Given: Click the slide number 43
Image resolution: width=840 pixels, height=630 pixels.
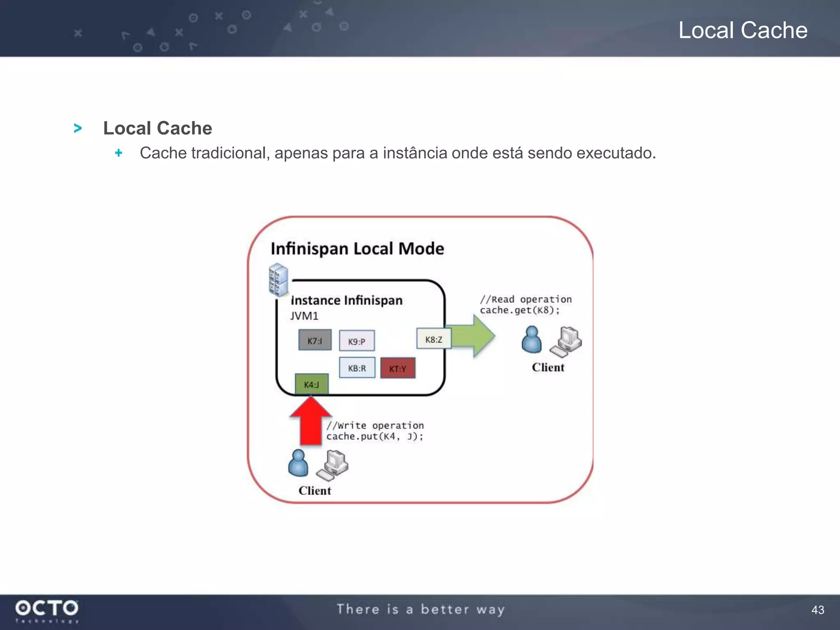Looking at the screenshot, I should pos(817,610).
